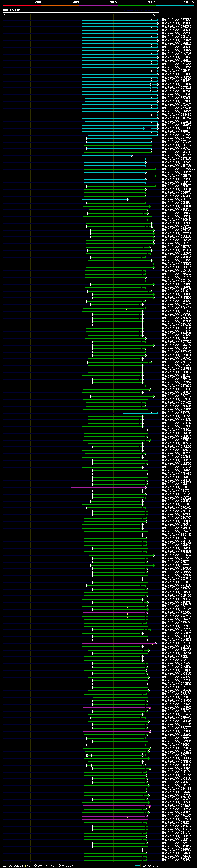Click the purple alignment bar of UniRef100_A8JF10

(x=108, y=487)
